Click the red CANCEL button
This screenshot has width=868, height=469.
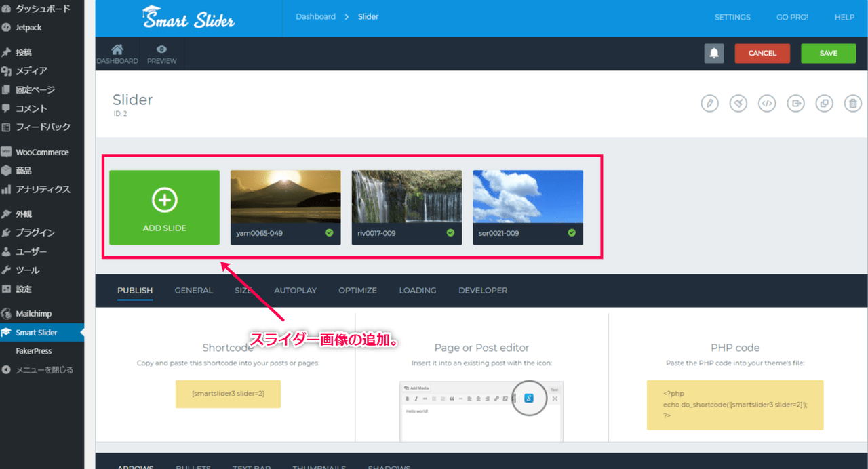762,54
